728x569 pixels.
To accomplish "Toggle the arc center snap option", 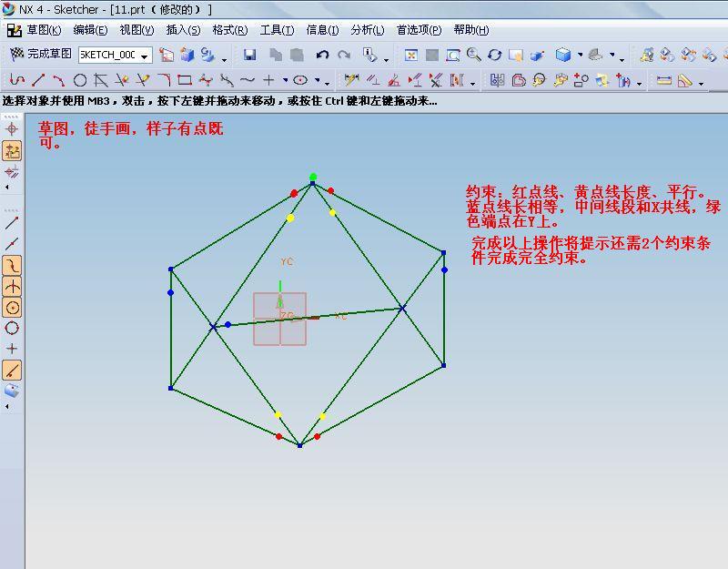I will pyautogui.click(x=12, y=307).
